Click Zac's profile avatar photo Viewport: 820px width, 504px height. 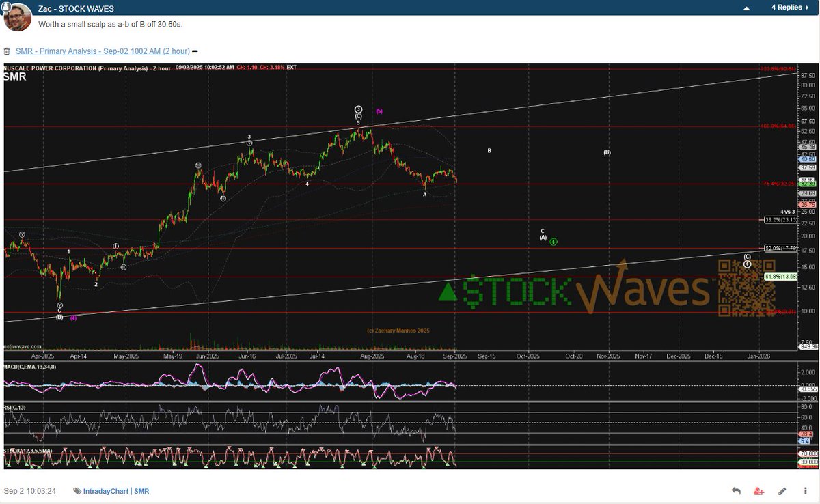coord(18,18)
